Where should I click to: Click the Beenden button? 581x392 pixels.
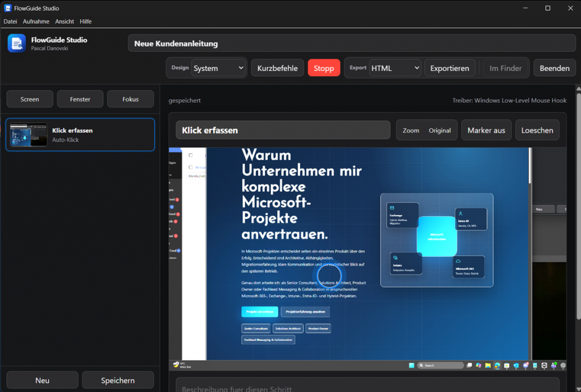(554, 68)
